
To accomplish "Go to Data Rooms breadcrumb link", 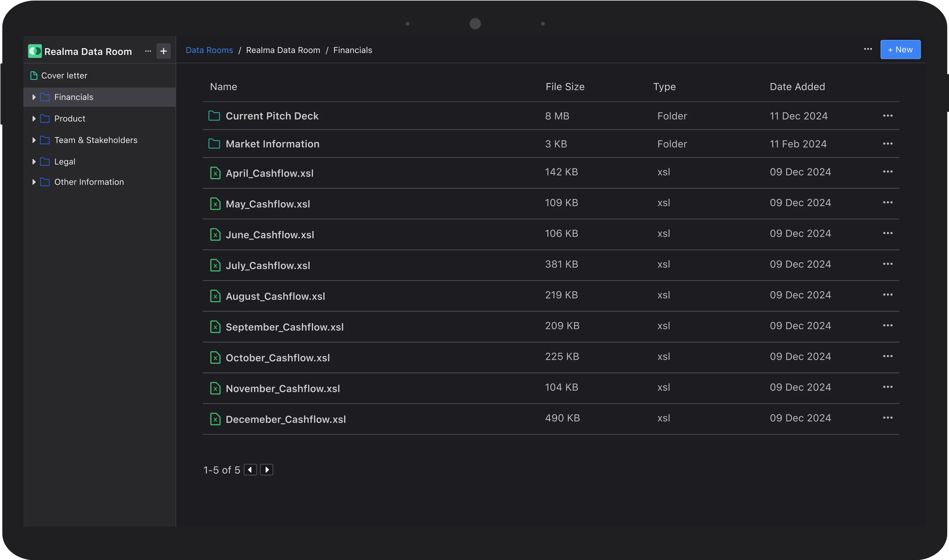I will click(209, 50).
